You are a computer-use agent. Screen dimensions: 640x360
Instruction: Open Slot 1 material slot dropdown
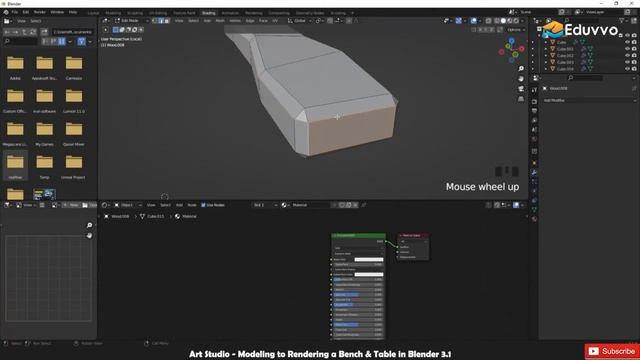[x=265, y=205]
